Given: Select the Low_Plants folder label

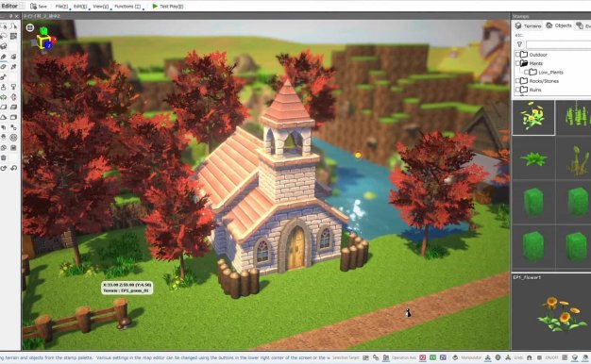Looking at the screenshot, I should point(550,72).
